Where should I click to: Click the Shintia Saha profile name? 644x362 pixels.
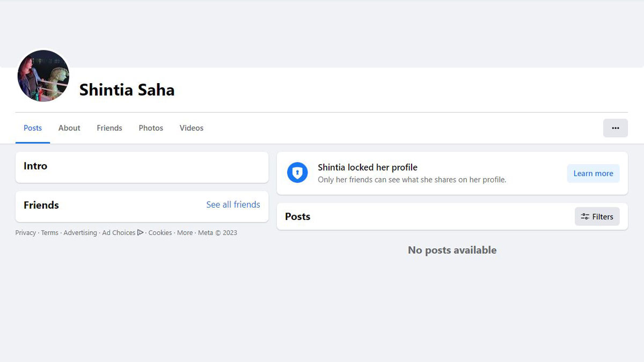point(127,90)
